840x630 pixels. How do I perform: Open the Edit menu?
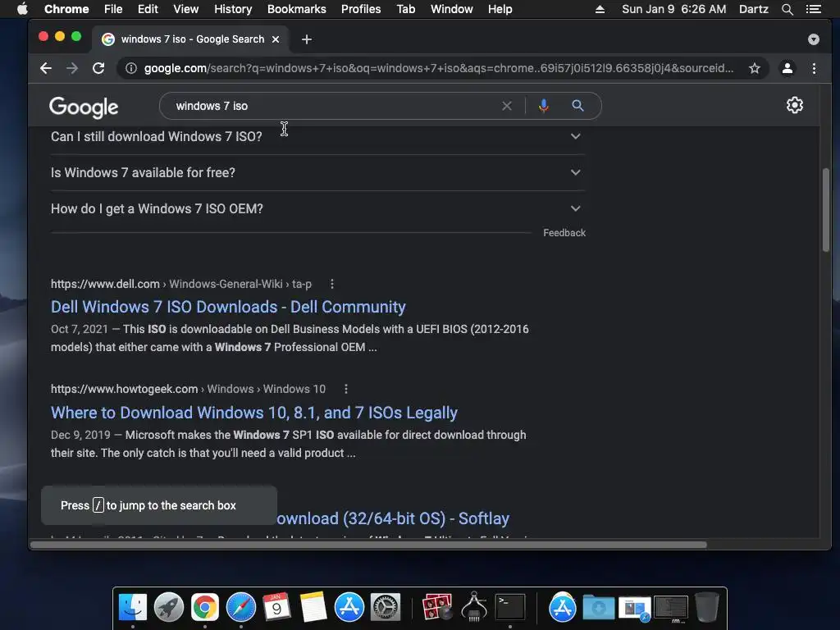[x=148, y=9]
